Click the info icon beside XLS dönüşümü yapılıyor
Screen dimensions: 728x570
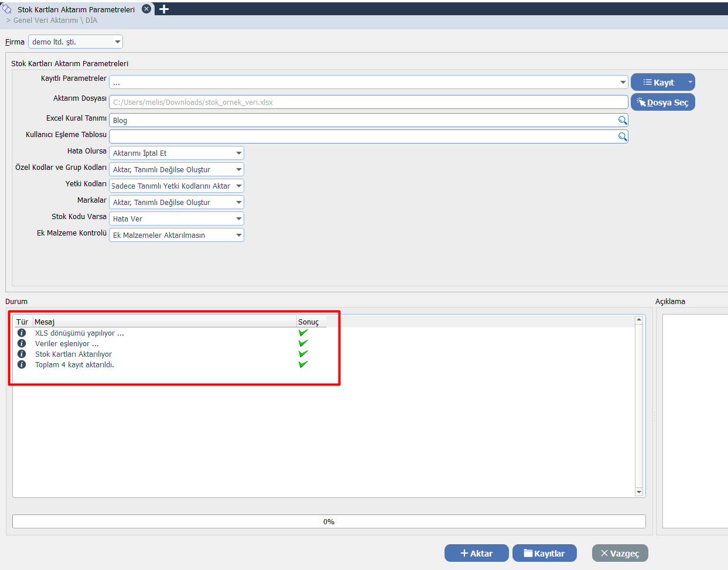point(22,333)
